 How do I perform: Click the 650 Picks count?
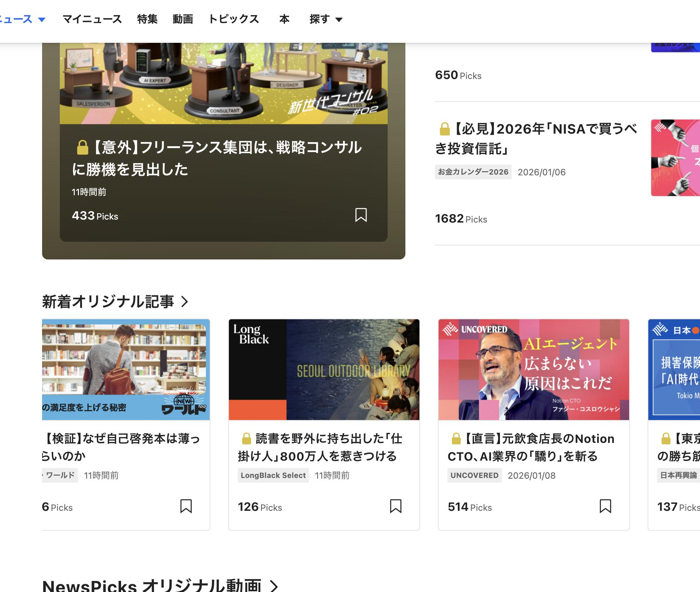(x=458, y=75)
